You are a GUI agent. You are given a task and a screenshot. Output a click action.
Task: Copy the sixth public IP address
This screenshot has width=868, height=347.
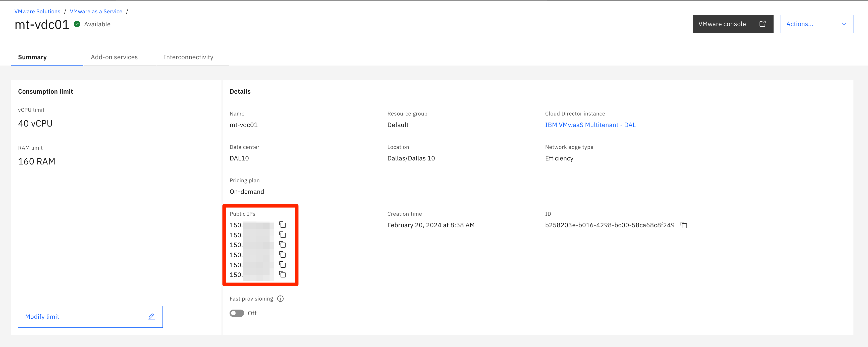coord(282,275)
